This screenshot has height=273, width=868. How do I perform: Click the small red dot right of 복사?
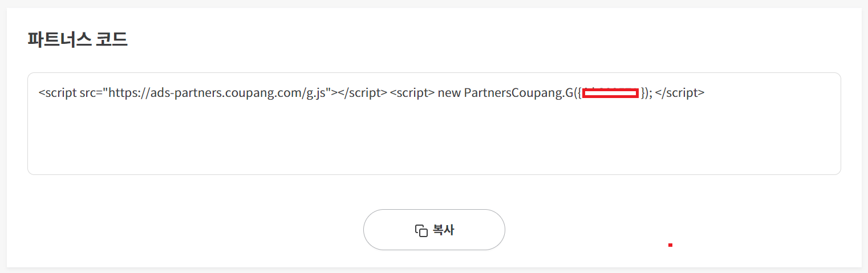(671, 245)
